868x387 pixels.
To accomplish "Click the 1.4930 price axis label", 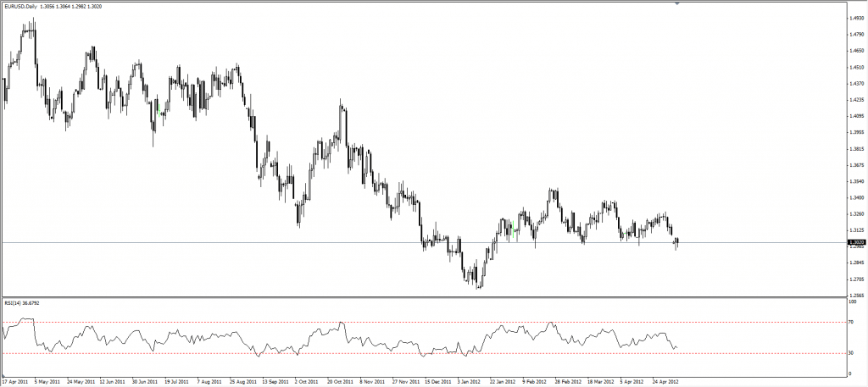I will [856, 18].
